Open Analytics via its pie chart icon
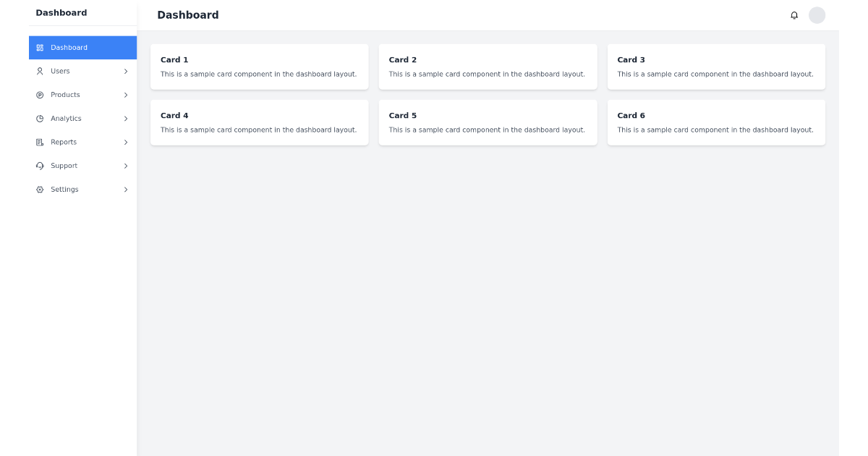The image size is (868, 456). click(x=40, y=118)
